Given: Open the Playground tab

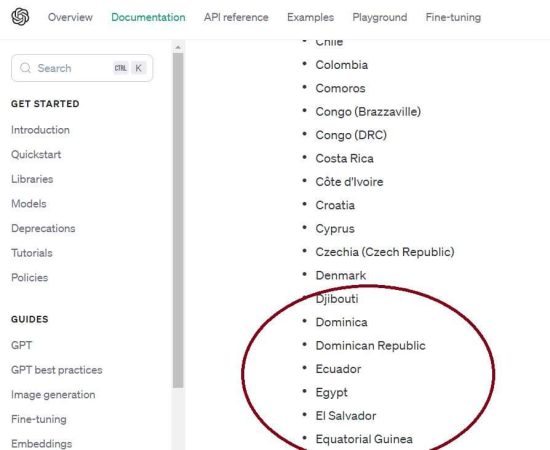Looking at the screenshot, I should coord(380,17).
